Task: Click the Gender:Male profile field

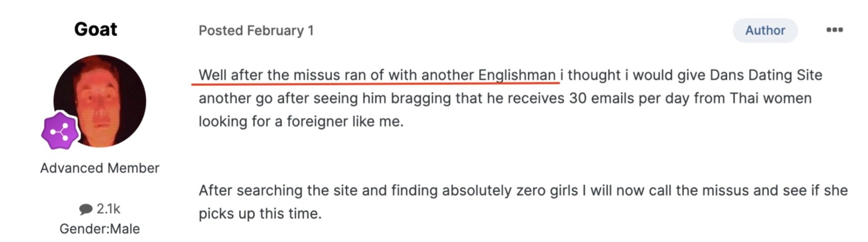Action: [100, 228]
